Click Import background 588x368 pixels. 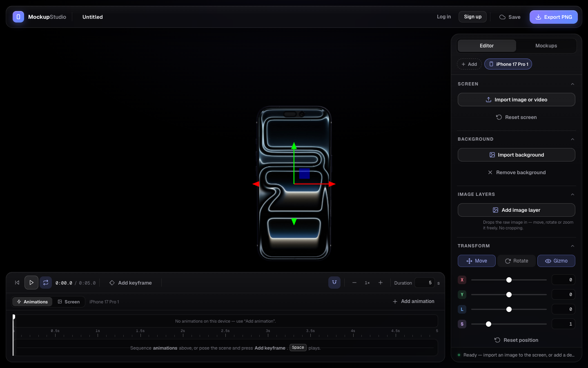point(517,155)
